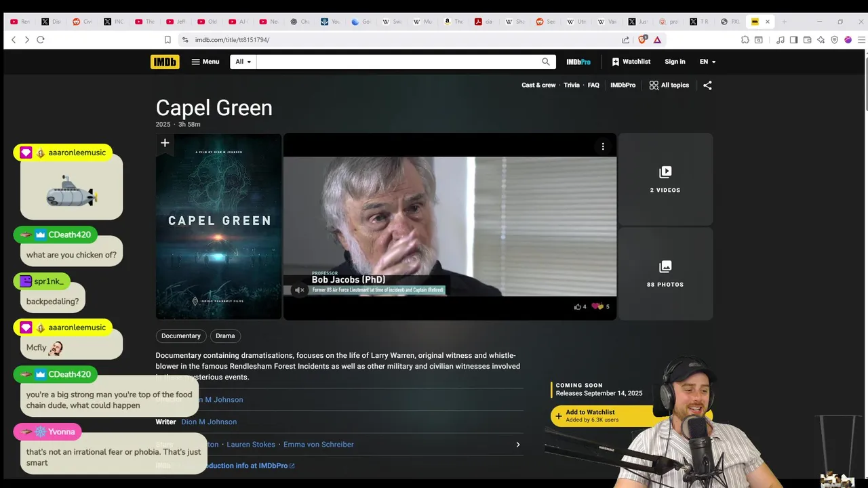The height and width of the screenshot is (488, 868).
Task: Click the Capel Green title heading
Action: point(214,108)
